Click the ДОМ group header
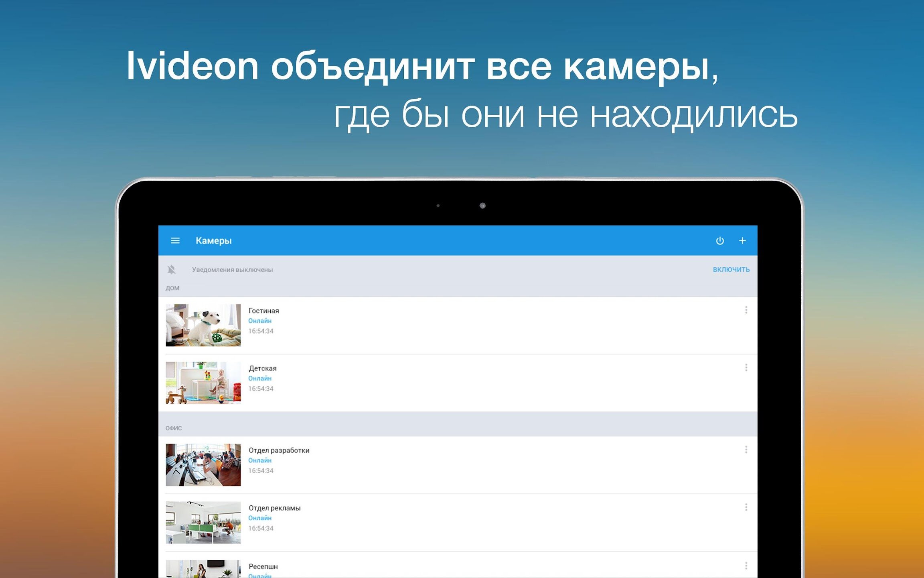Image resolution: width=924 pixels, height=578 pixels. click(172, 288)
